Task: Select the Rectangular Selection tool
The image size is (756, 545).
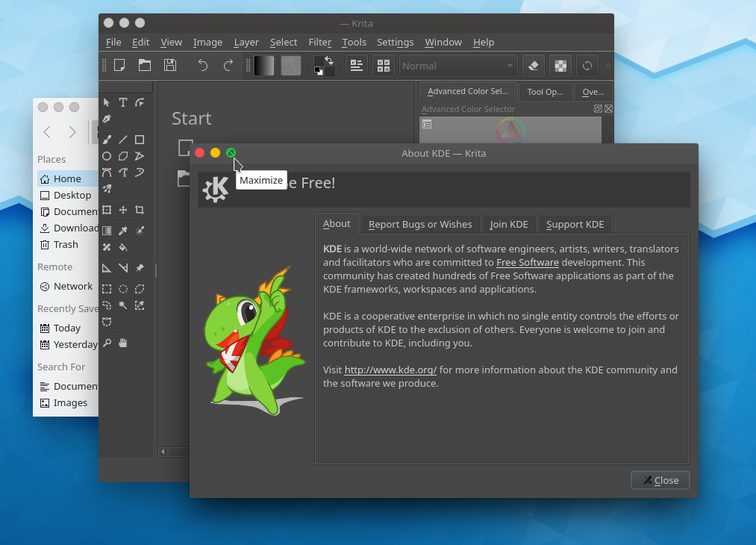Action: (107, 289)
